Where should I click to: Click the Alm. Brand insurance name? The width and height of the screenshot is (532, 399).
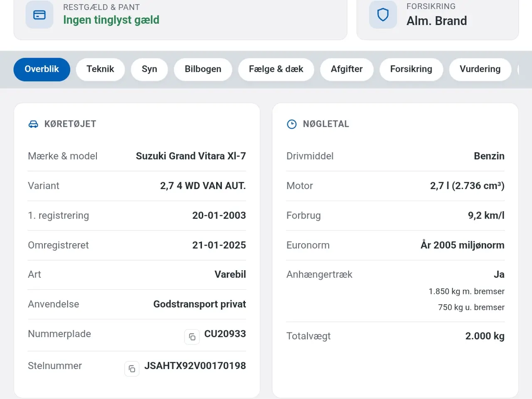pos(437,21)
